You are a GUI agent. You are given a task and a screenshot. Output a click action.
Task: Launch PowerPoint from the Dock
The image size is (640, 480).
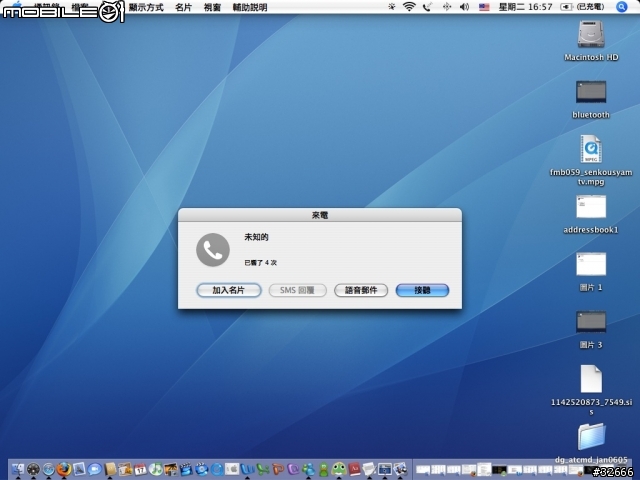(278, 469)
